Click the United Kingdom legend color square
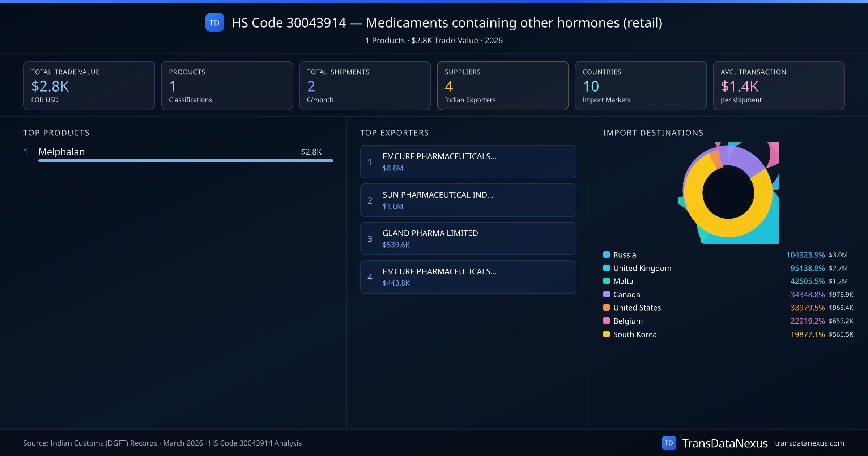The width and height of the screenshot is (868, 456). point(607,268)
